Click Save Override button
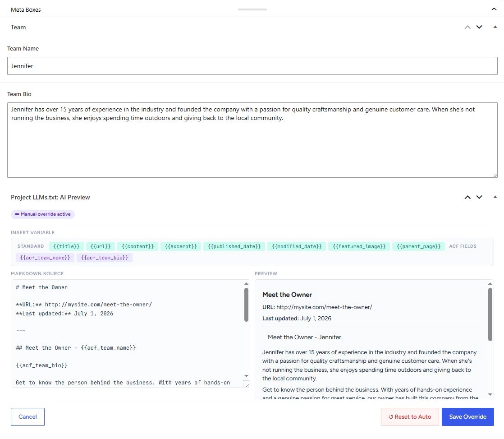The width and height of the screenshot is (504, 439). point(467,417)
